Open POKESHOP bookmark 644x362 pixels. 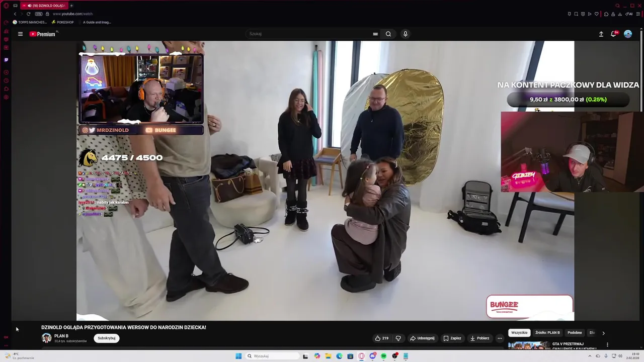click(x=62, y=22)
